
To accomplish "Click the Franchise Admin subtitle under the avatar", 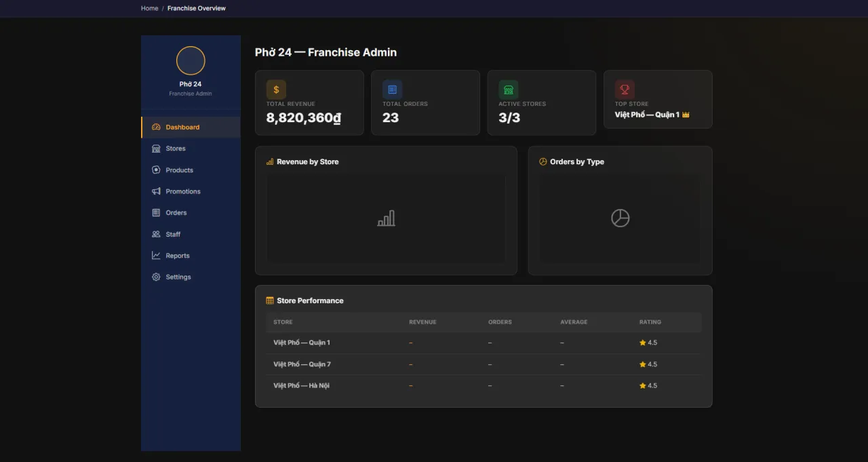I will pos(191,94).
